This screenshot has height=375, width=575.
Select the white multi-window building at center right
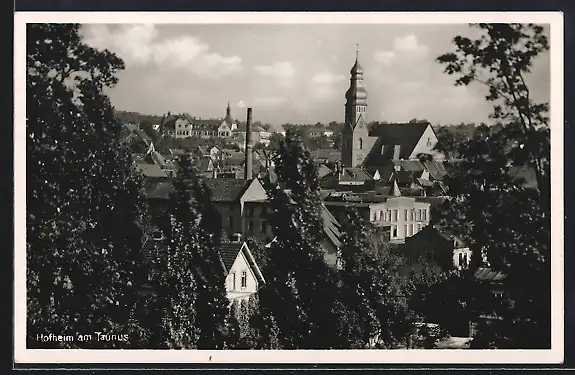point(399,219)
